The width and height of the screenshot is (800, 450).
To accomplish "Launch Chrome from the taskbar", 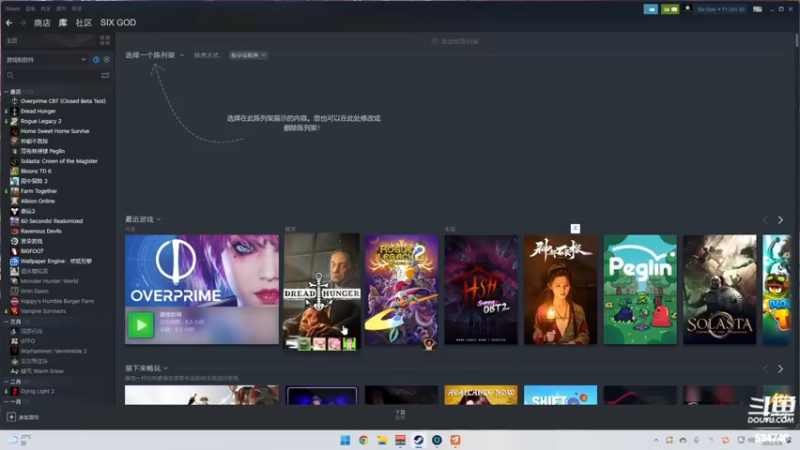I will click(x=364, y=440).
